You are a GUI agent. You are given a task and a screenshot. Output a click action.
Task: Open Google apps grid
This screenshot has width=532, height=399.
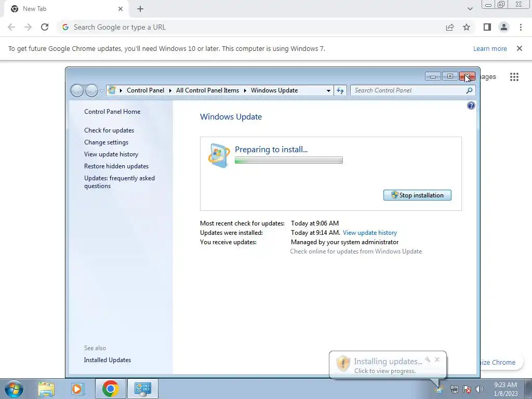point(514,77)
